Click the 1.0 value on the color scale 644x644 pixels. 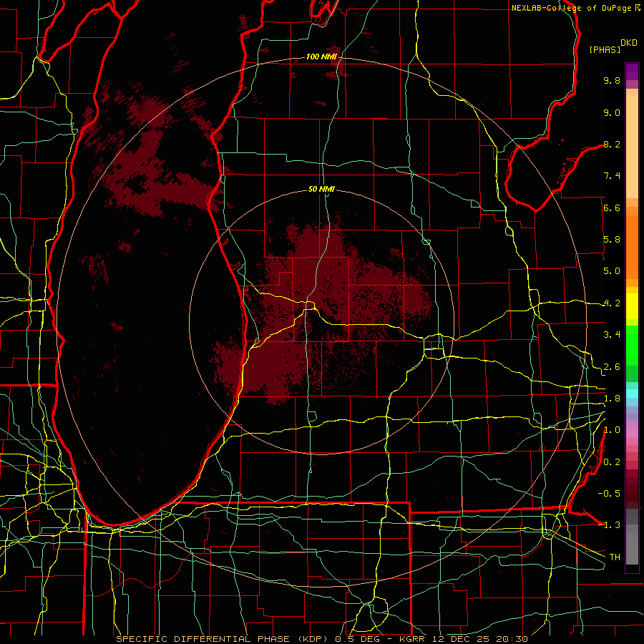click(x=612, y=430)
